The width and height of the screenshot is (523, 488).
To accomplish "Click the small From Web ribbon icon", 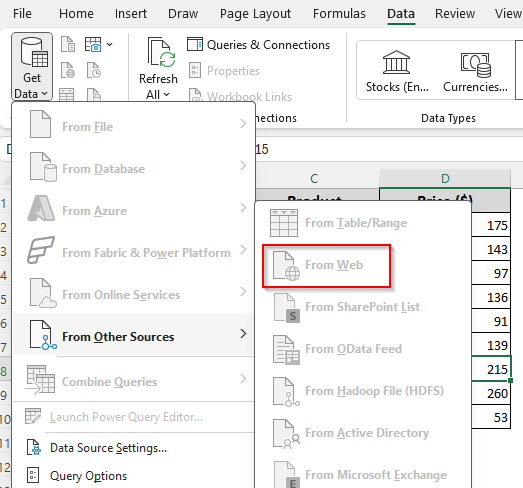I will tap(68, 70).
